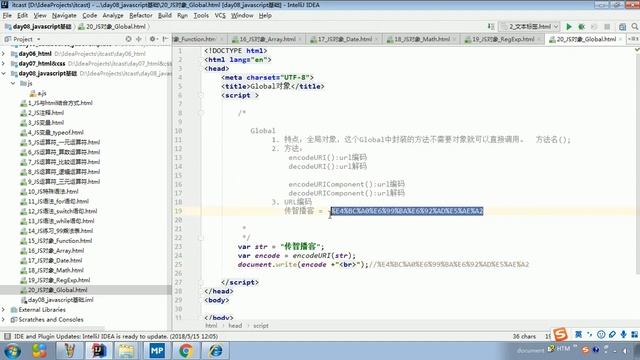
Task: Collapse the day08_javascript module
Action: [x=4, y=73]
